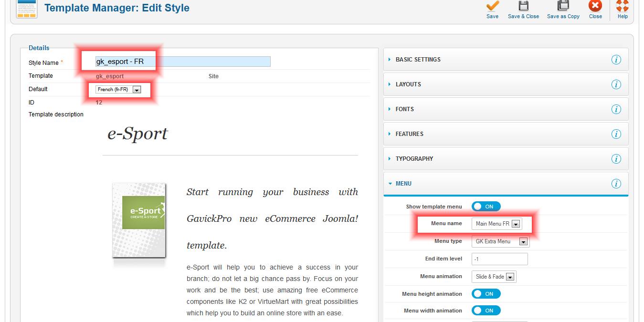Toggle the Menu width animation switch
The image size is (644, 322).
[486, 311]
